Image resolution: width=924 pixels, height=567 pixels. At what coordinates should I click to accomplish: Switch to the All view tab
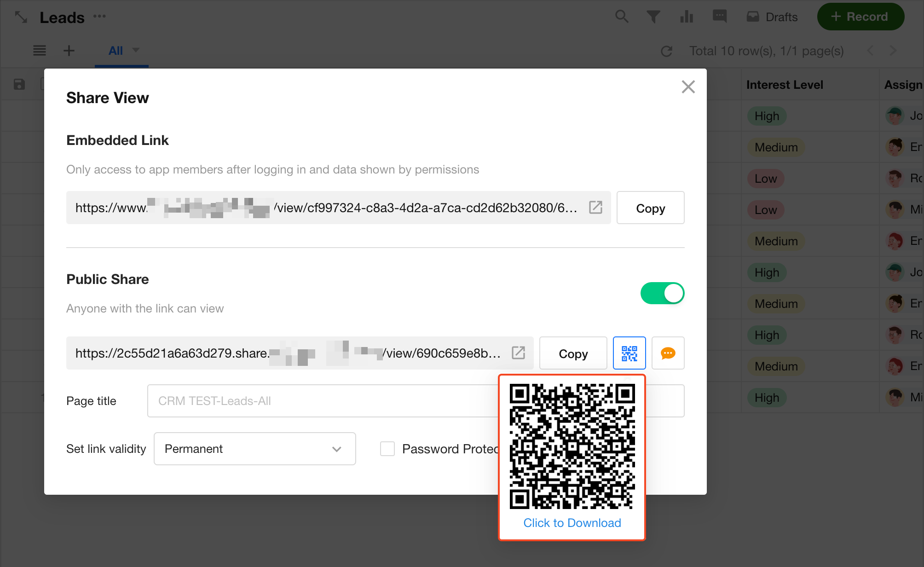click(115, 51)
